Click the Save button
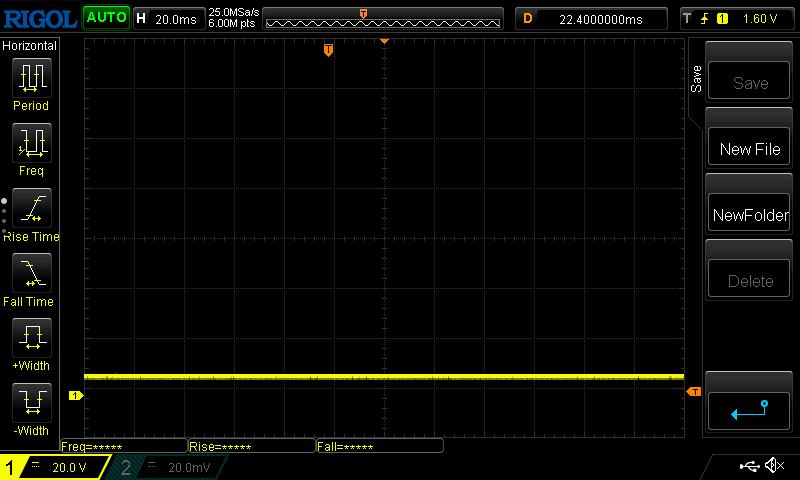 click(749, 81)
